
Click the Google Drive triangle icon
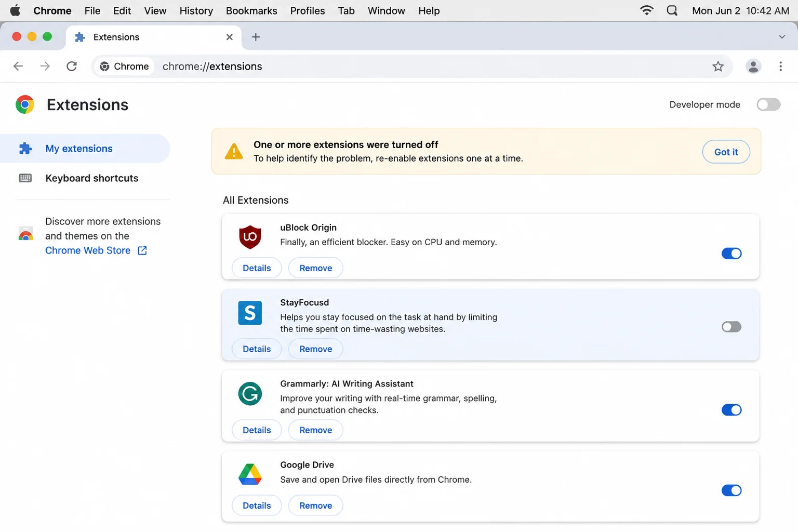point(250,474)
